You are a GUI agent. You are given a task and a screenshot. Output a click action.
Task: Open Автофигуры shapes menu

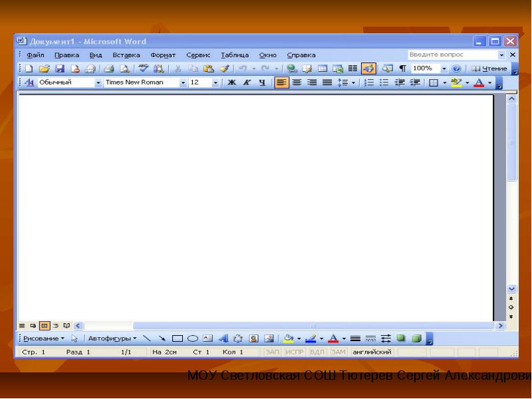click(112, 338)
